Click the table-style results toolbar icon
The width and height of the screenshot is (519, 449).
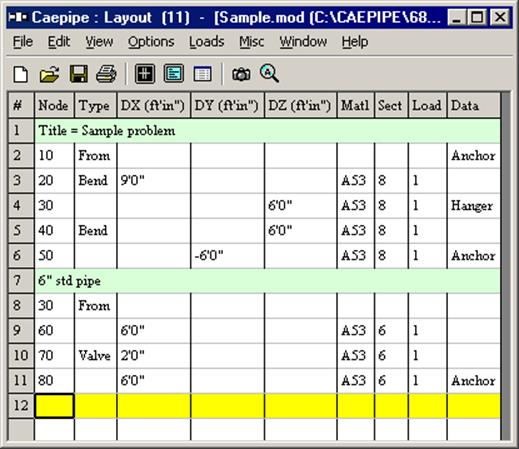202,74
